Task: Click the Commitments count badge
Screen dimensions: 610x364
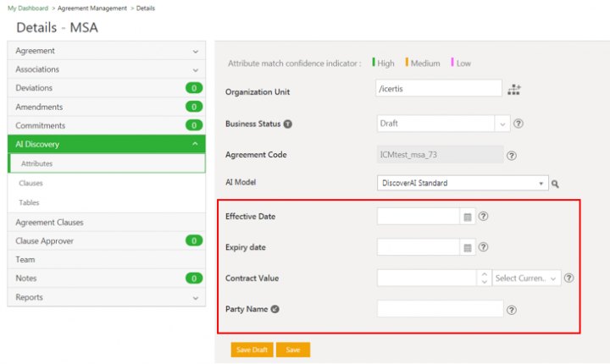Action: [x=194, y=125]
